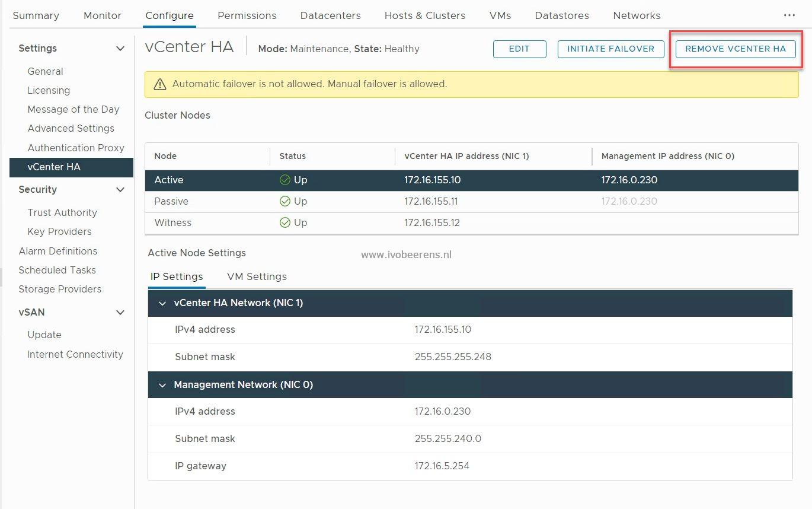Open the Datastores tab

pyautogui.click(x=562, y=15)
